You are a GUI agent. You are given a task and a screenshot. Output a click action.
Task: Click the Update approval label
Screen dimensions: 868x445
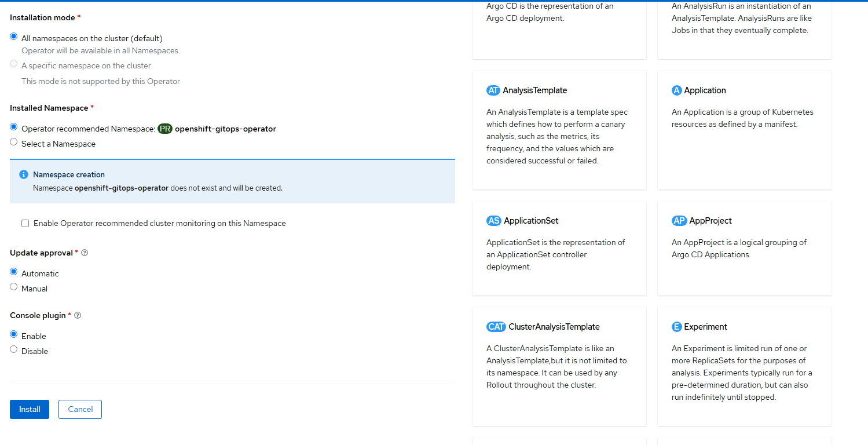click(x=41, y=253)
